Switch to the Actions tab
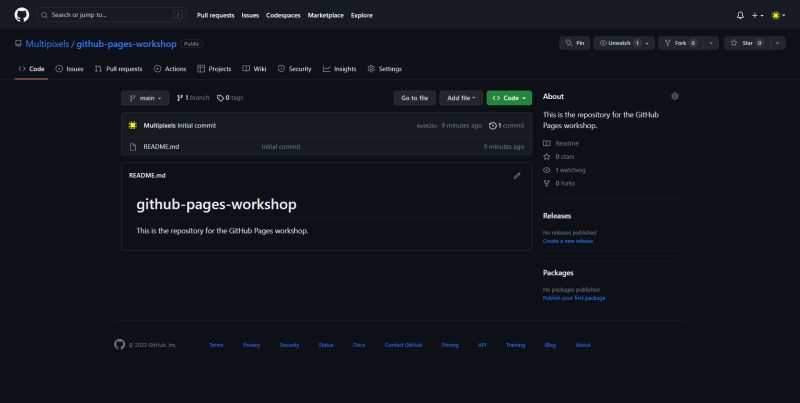The height and width of the screenshot is (403, 800). (170, 69)
